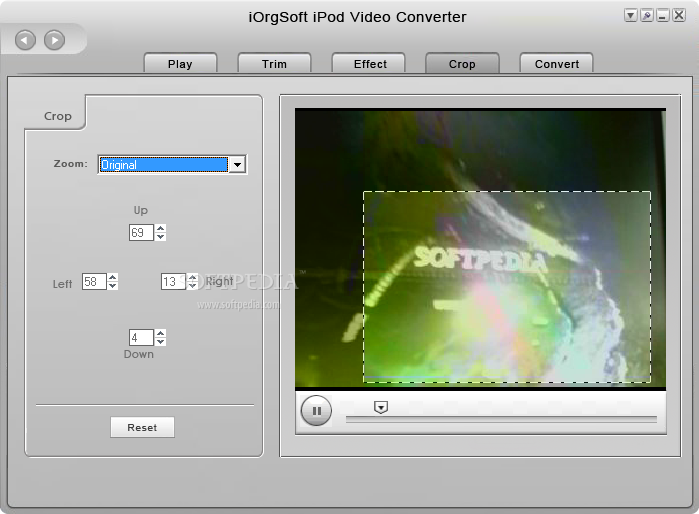This screenshot has height=514, width=699.
Task: Click the Up crop value field
Action: point(141,232)
